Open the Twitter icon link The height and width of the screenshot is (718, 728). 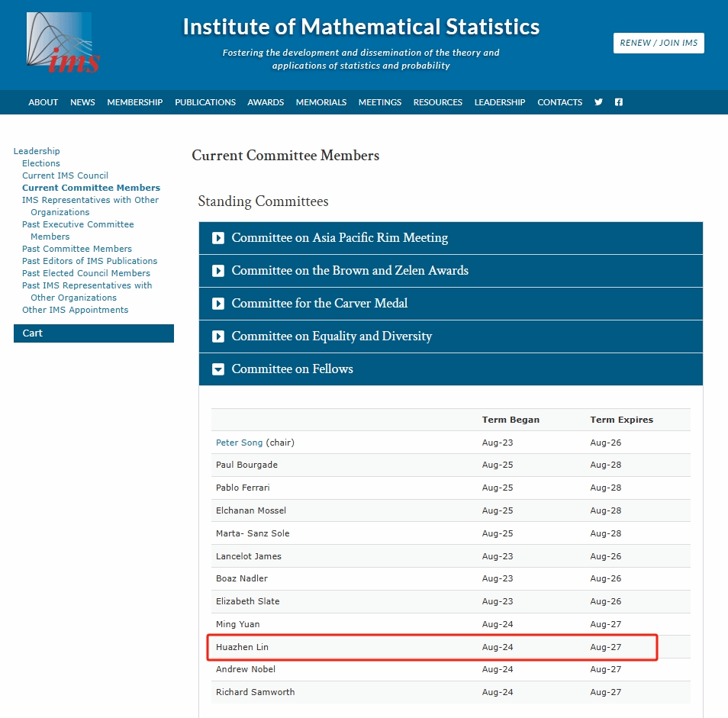[598, 102]
